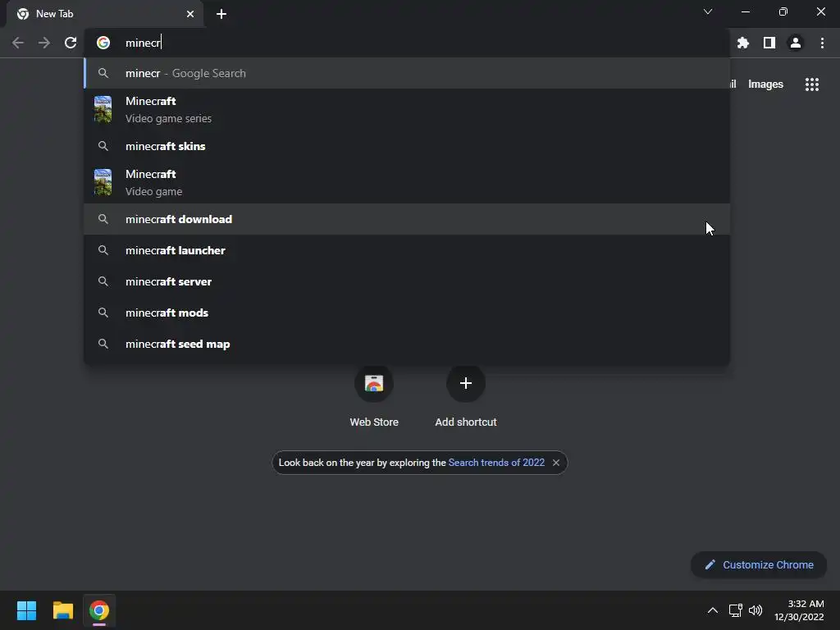Click search icon beside 'minecraft mods'
Viewport: 840px width, 630px height.
pos(103,313)
